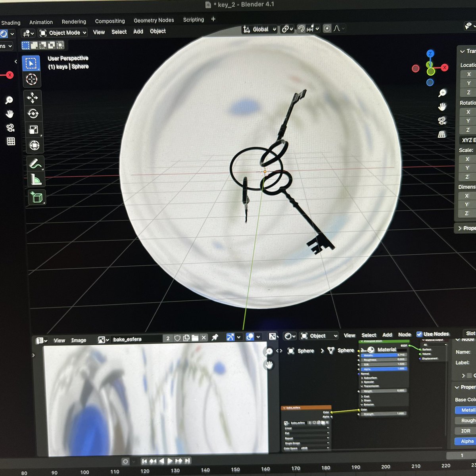Open the Add menu in the 3D viewport

tap(138, 32)
